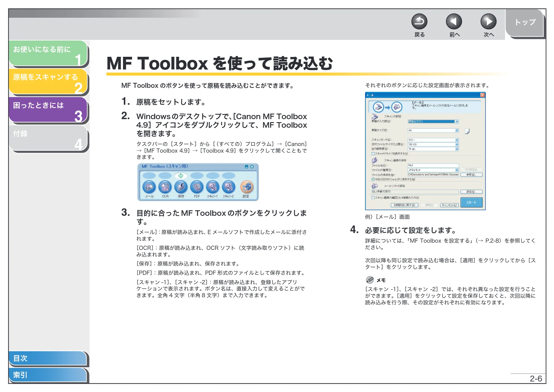Click the 前へ previous page icon

[x=454, y=22]
